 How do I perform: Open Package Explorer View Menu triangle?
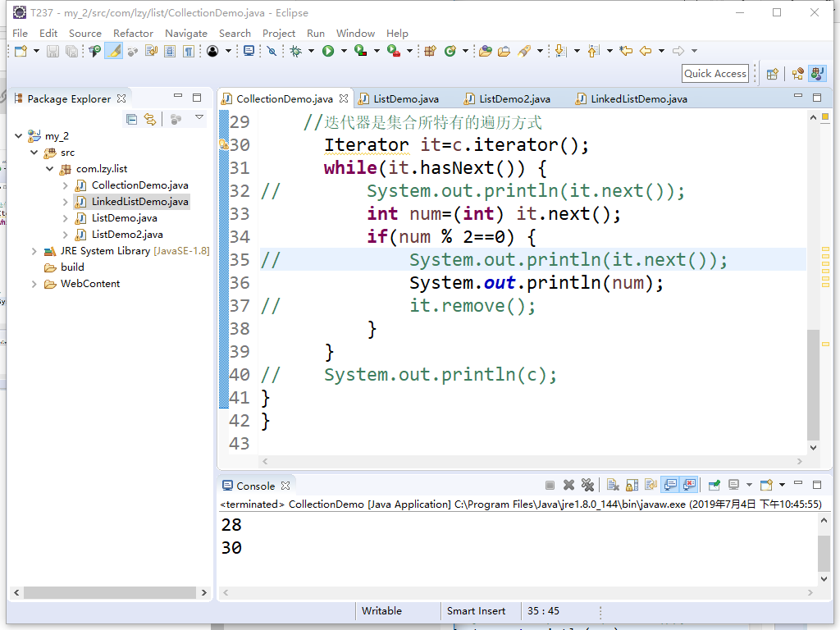199,117
